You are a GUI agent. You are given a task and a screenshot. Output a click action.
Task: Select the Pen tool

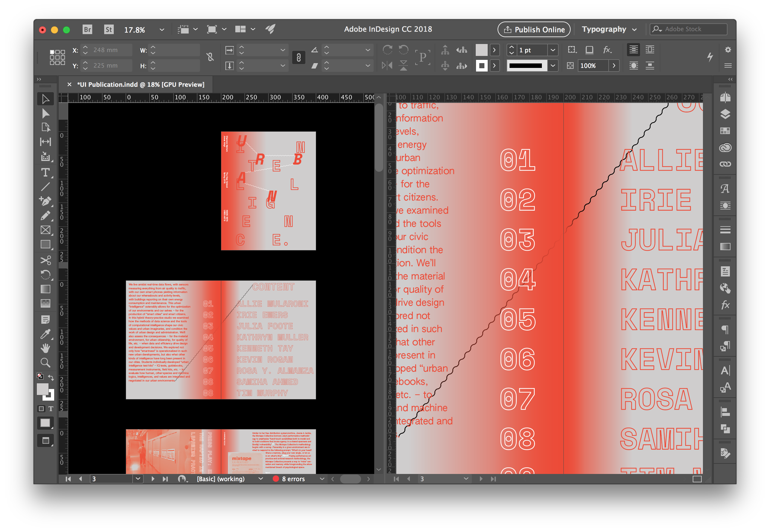click(46, 201)
